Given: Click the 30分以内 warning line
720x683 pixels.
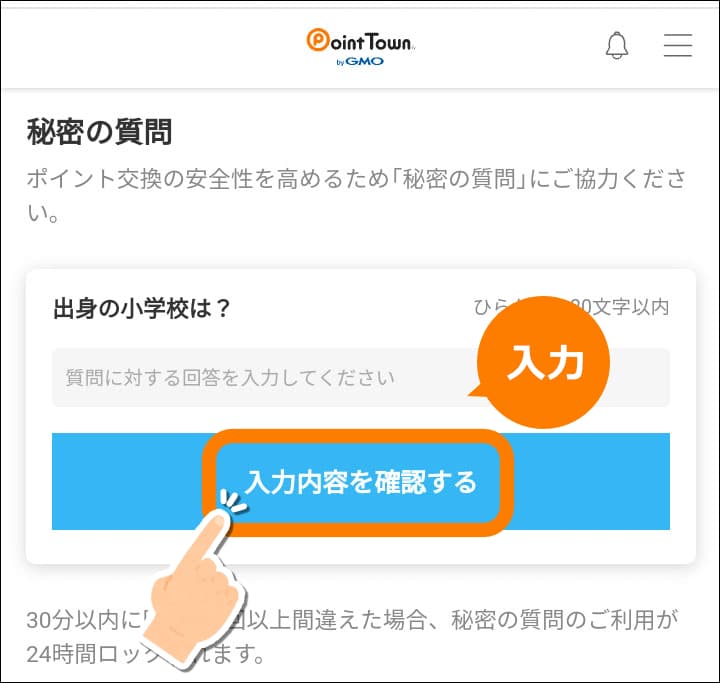Looking at the screenshot, I should (352, 620).
